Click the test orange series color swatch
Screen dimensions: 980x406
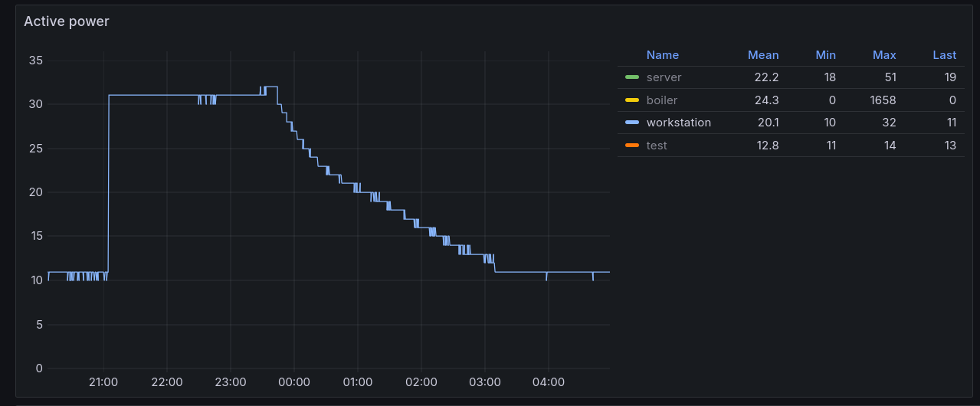pos(631,146)
